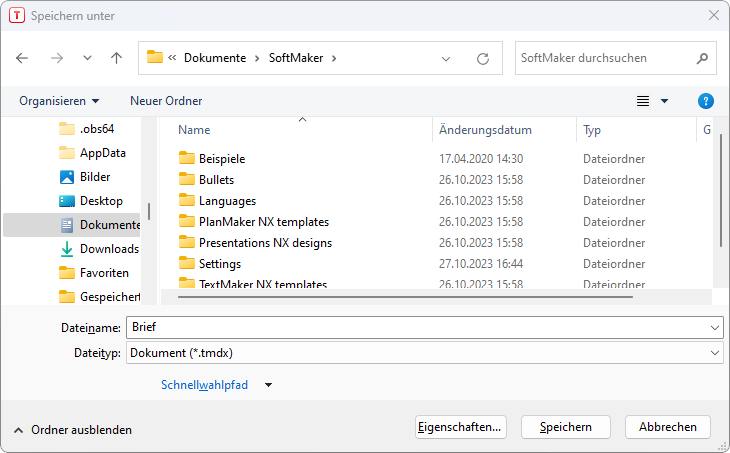Expand chevron after SoftMaker breadcrumb
730x453 pixels.
(334, 59)
